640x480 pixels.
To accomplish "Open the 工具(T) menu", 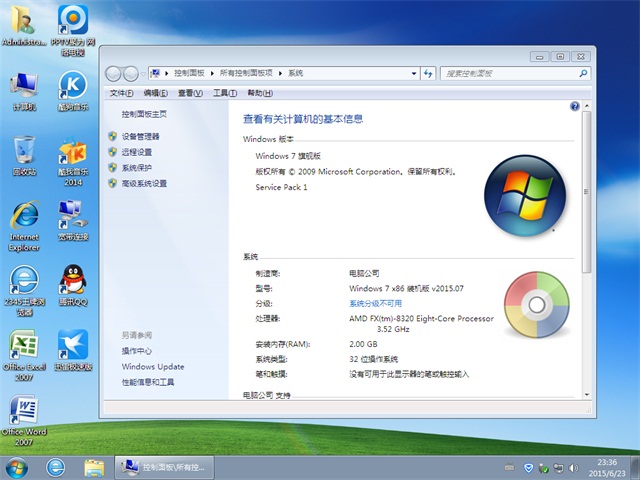I will 224,92.
